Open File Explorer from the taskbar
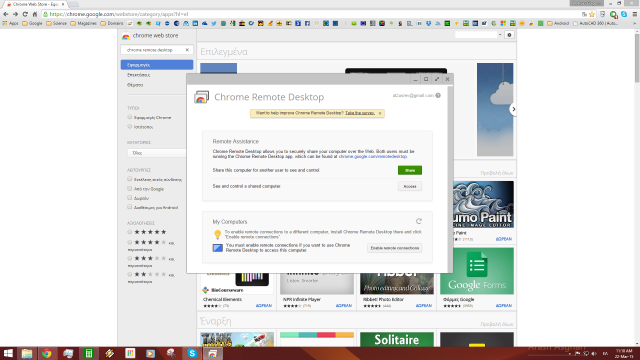The width and height of the screenshot is (640, 360). 27,353
